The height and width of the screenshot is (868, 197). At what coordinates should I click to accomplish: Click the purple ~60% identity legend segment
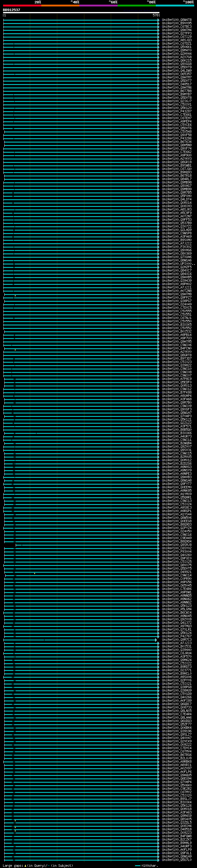[x=98, y=6]
